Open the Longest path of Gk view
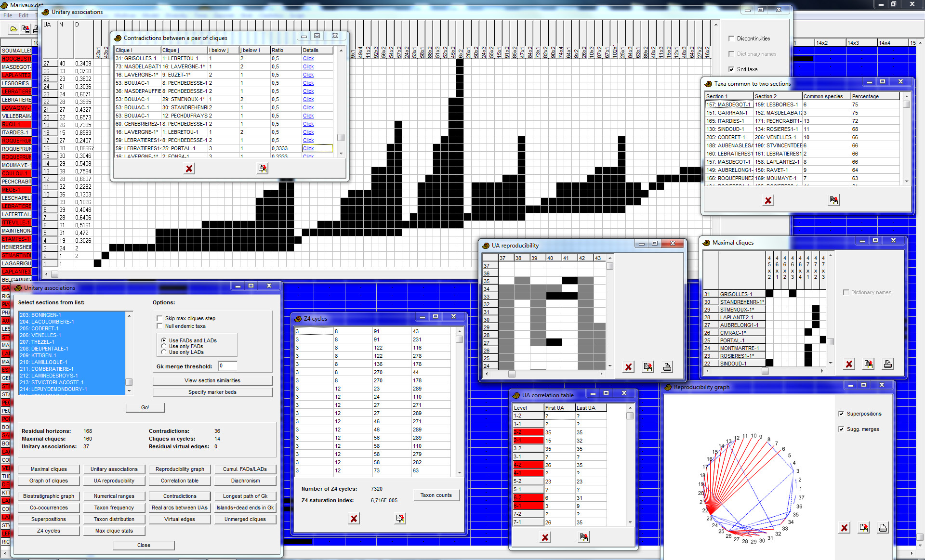The width and height of the screenshot is (925, 560). pyautogui.click(x=245, y=496)
